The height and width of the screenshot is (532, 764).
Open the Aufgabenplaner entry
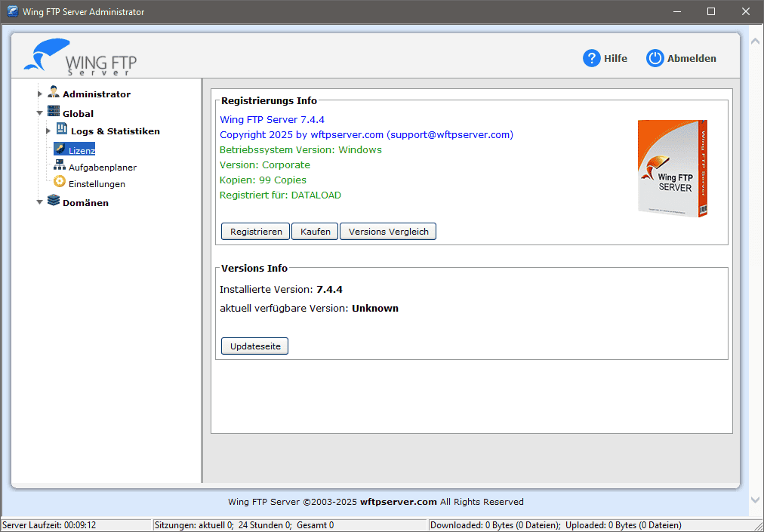click(103, 167)
